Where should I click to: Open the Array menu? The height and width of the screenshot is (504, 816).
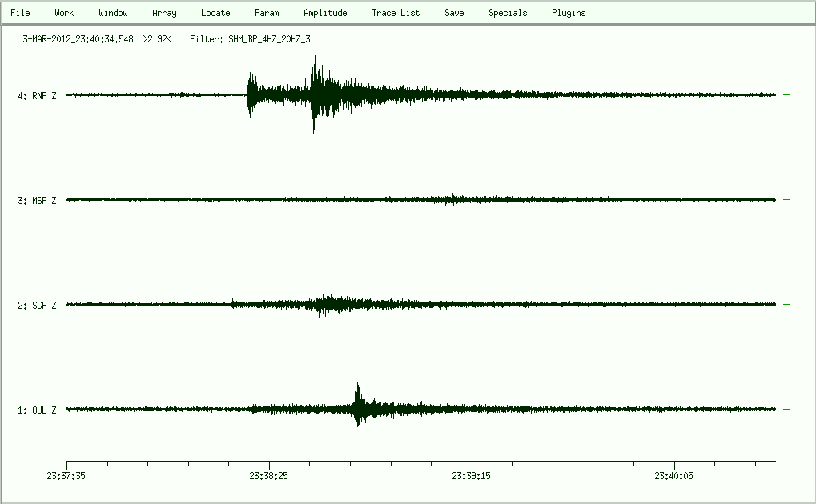pos(164,13)
